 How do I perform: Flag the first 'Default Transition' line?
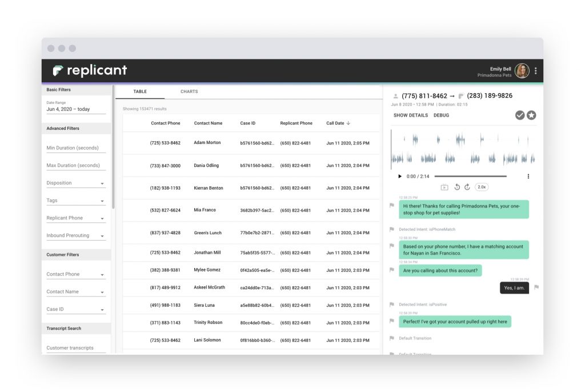[x=392, y=338]
